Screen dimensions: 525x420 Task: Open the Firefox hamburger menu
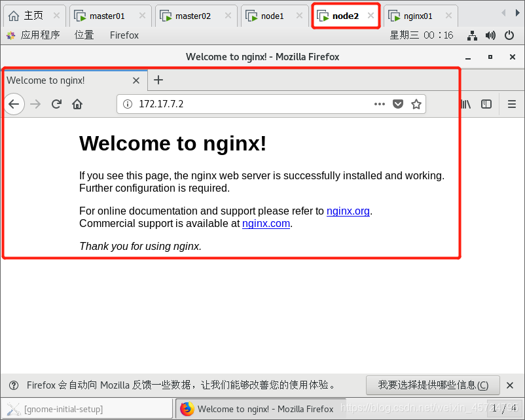512,104
